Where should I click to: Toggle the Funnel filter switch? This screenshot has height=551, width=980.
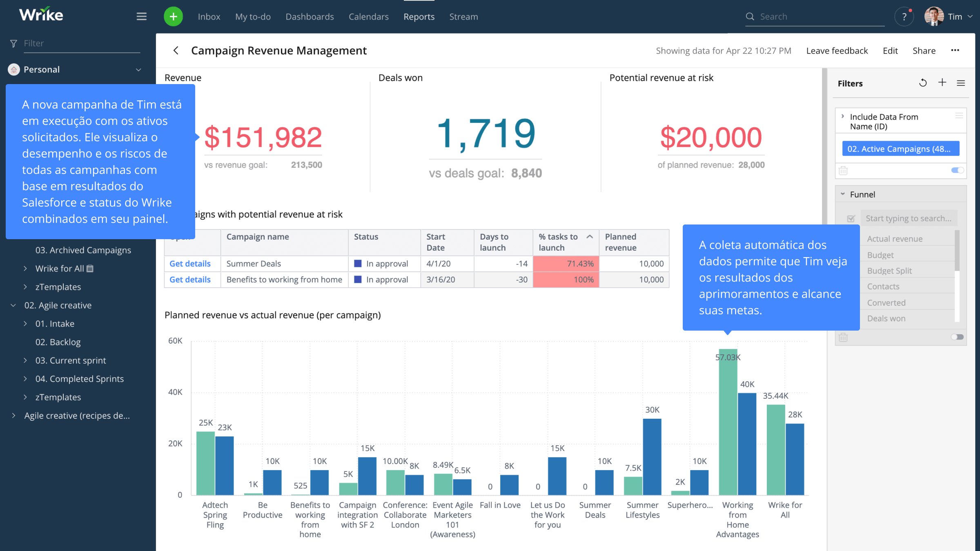957,337
